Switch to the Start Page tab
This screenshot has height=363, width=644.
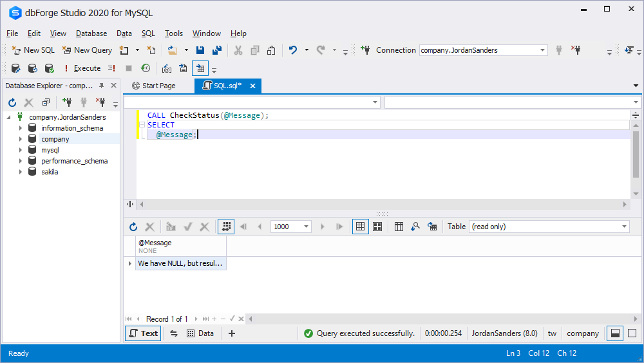point(154,86)
